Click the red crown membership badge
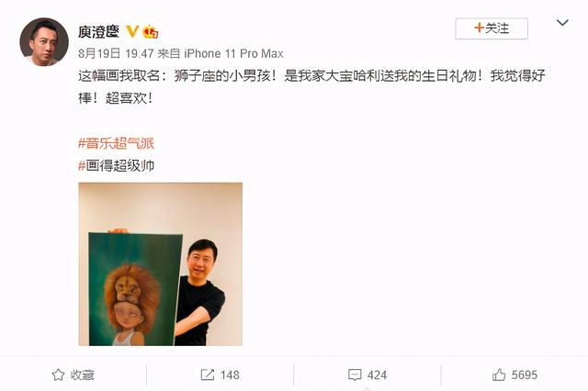Viewport: 588px width, 391px height. pos(151,32)
